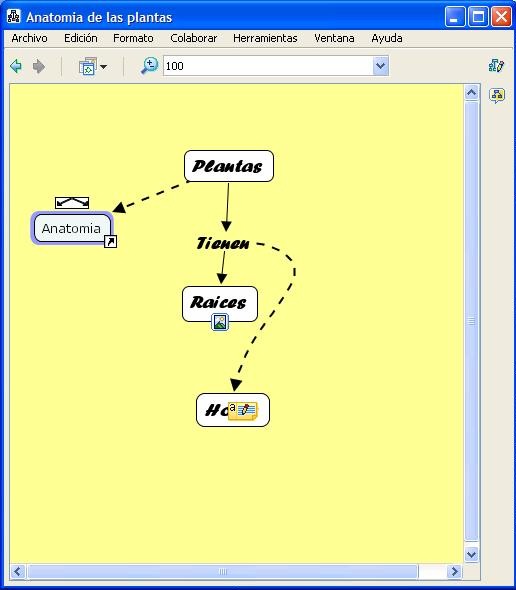Viewport: 516px width, 590px height.
Task: Select the Tienen linking phrase
Action: click(223, 243)
